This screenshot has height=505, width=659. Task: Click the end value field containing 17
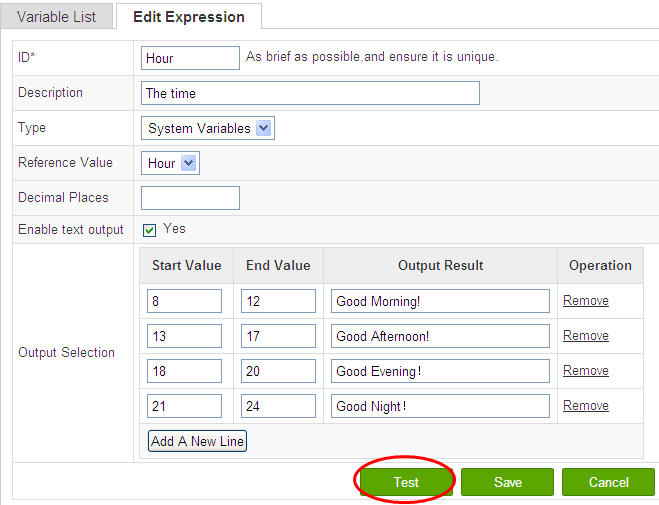(278, 336)
